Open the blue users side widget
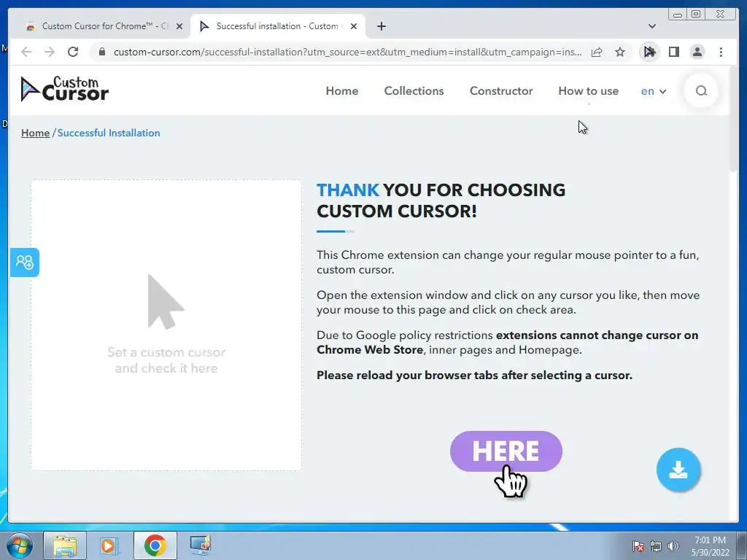 (24, 262)
